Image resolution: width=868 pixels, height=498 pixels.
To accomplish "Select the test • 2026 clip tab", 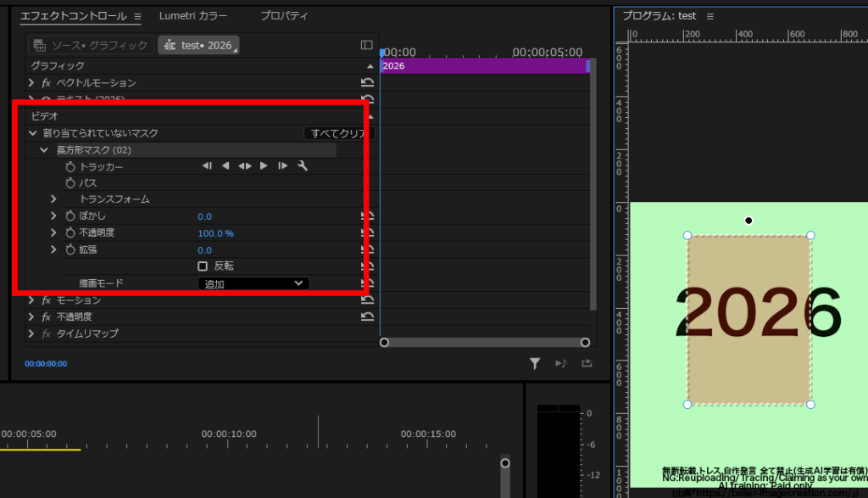I will (x=198, y=46).
